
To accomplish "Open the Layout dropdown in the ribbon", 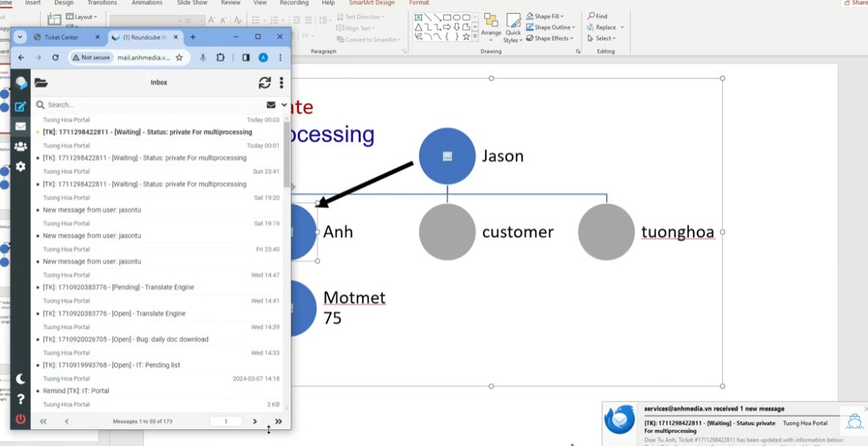I will [81, 16].
